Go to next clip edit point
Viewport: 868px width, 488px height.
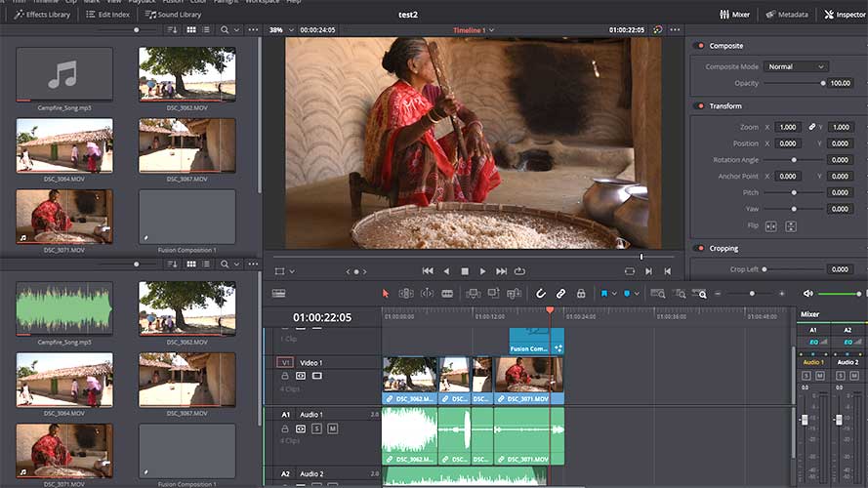[x=648, y=271]
